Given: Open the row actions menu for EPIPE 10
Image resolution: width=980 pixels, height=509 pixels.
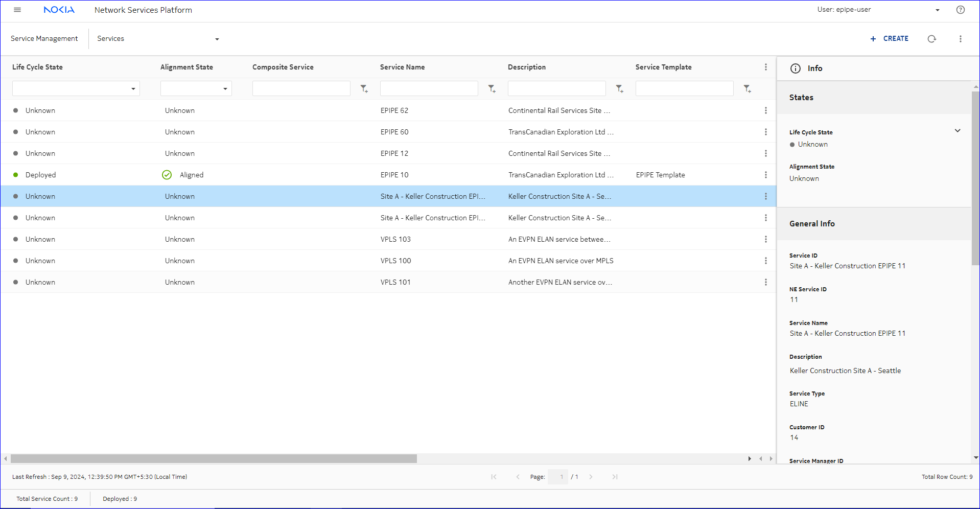Looking at the screenshot, I should click(x=765, y=175).
